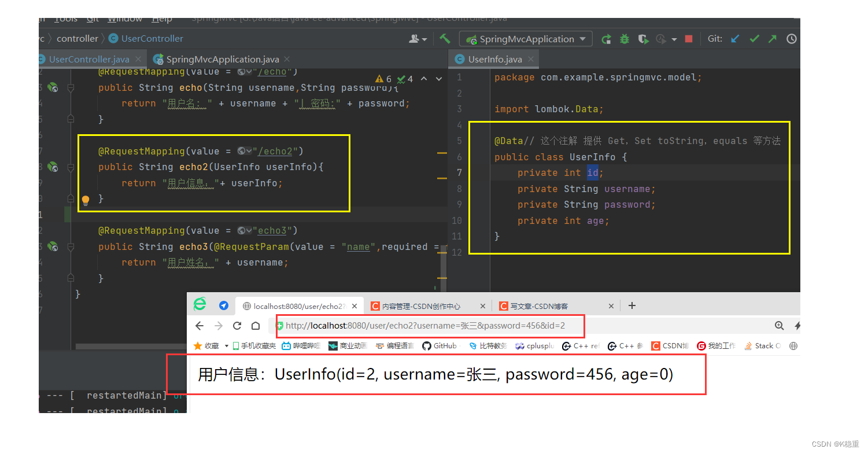Stop the running application
This screenshot has width=868, height=453.
(688, 38)
